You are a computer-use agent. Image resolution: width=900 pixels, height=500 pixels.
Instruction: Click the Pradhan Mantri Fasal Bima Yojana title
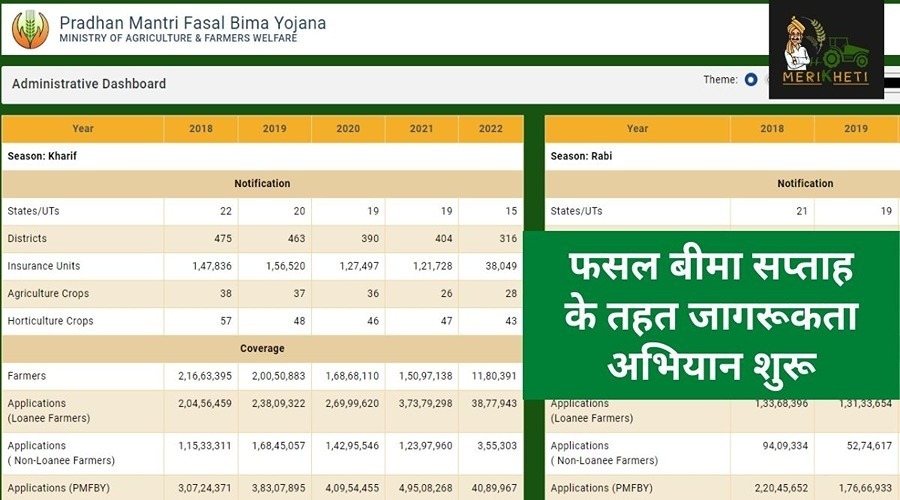tap(192, 22)
